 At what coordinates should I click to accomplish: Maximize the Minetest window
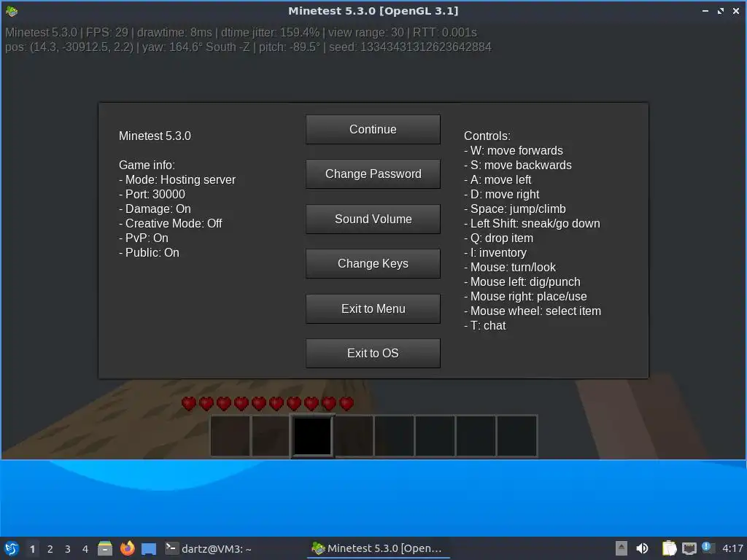[x=721, y=10]
